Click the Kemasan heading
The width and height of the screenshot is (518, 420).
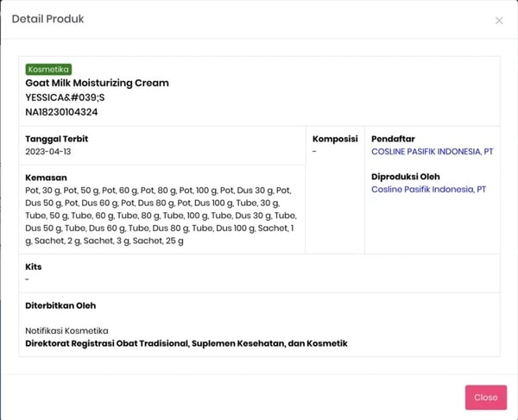(x=47, y=177)
